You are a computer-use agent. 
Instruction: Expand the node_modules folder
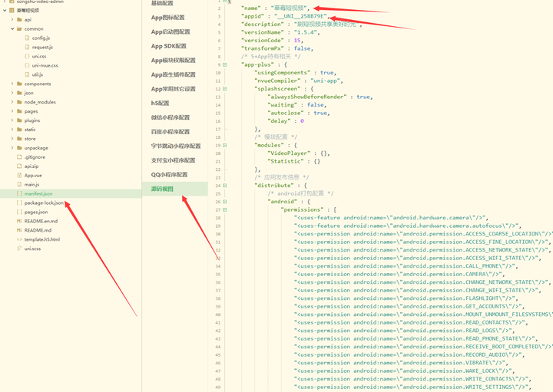point(12,102)
